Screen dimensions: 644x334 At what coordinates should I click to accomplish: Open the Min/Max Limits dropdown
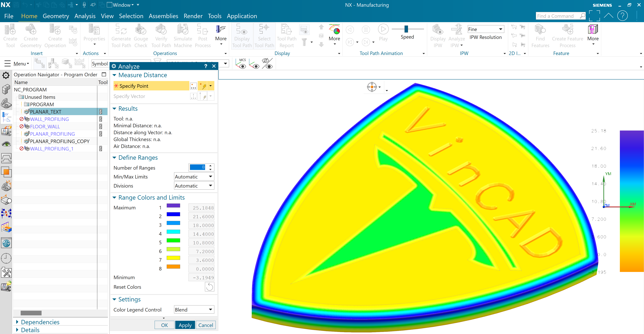pyautogui.click(x=194, y=177)
